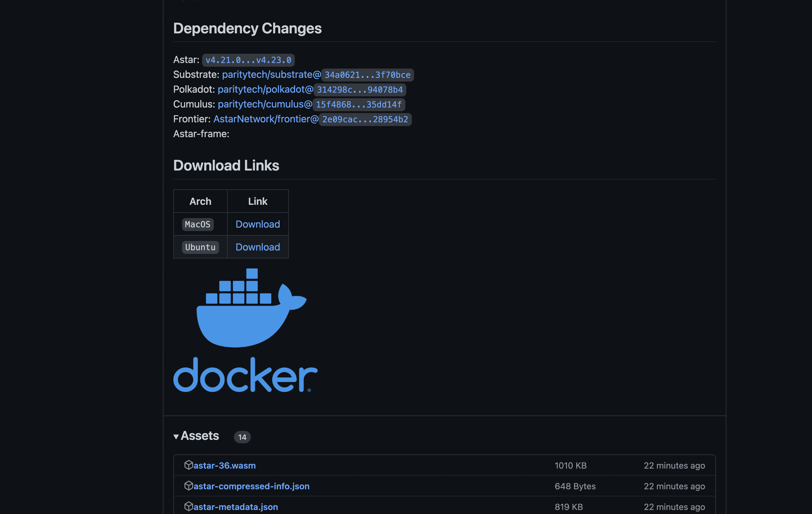The height and width of the screenshot is (514, 812).
Task: Open the MacOS Download link
Action: pos(258,224)
